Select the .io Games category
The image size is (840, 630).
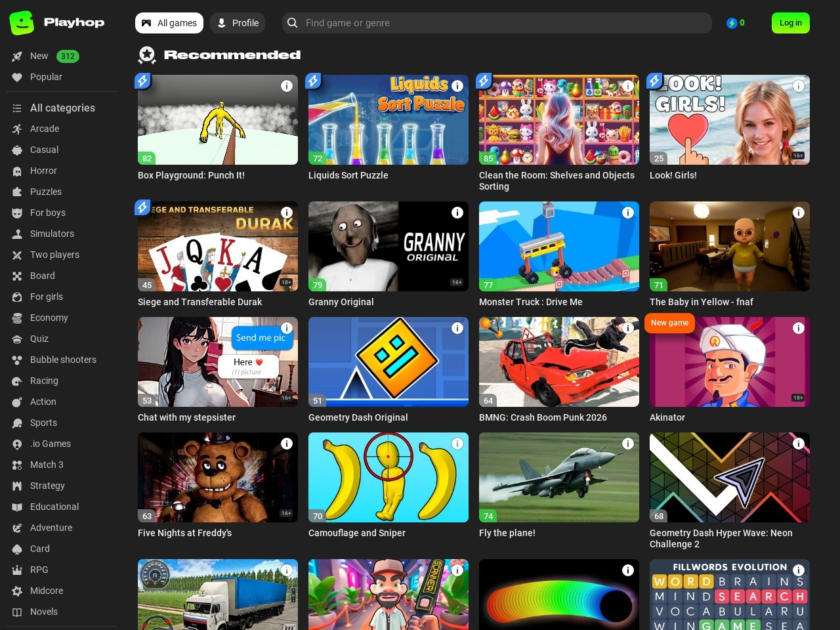click(x=51, y=444)
